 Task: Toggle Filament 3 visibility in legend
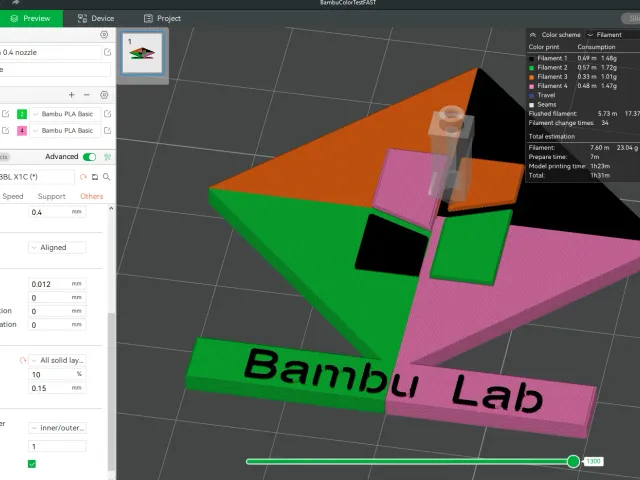point(531,77)
